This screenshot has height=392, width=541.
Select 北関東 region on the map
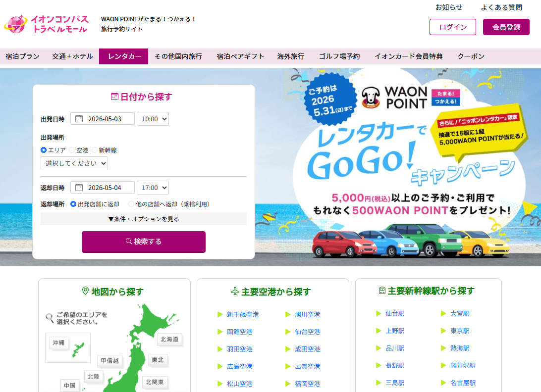coord(155,382)
